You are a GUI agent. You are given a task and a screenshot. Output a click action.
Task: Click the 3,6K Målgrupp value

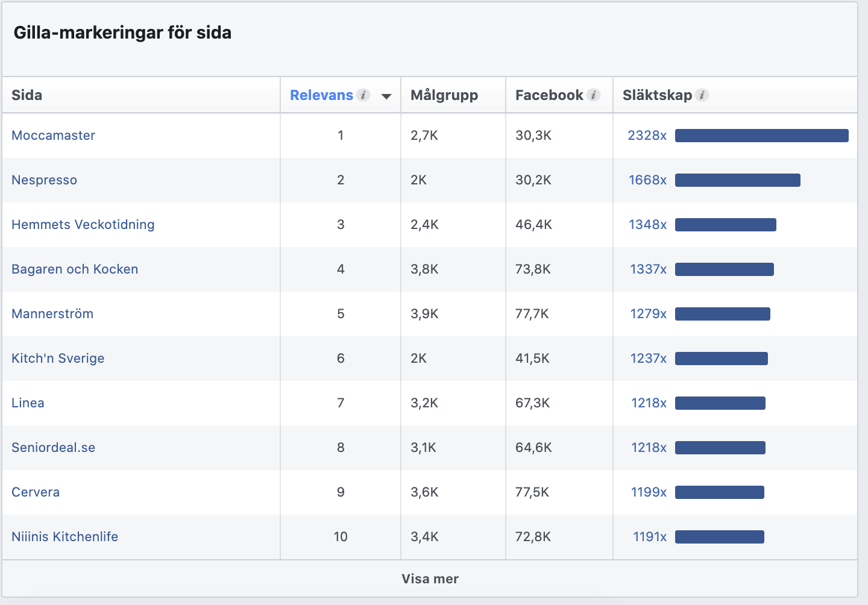tap(424, 492)
